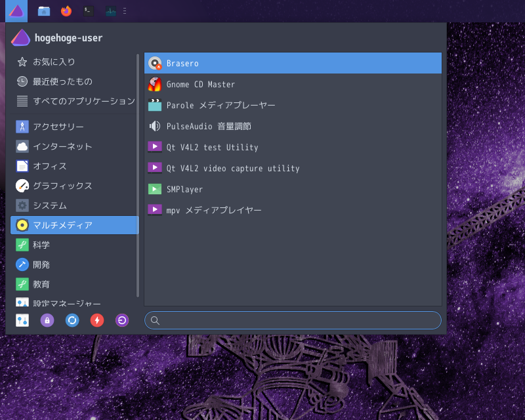The width and height of the screenshot is (525, 420).
Task: Launch Parole メディアプレーヤー
Action: 293,105
